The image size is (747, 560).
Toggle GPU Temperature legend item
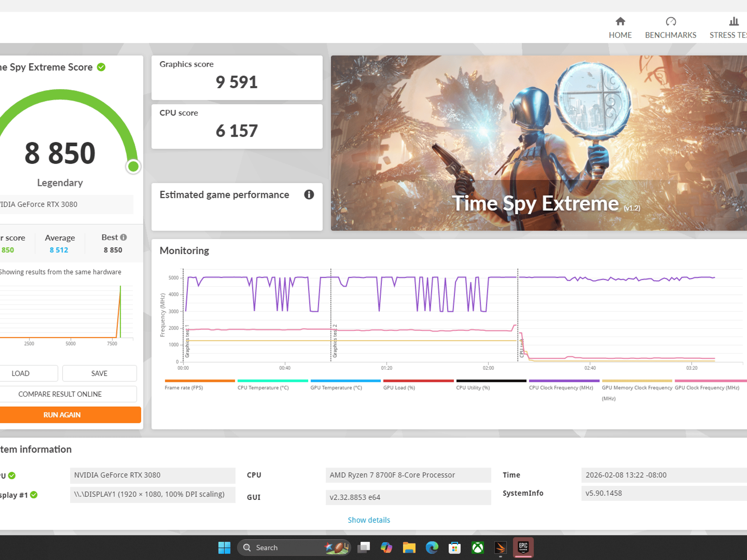coord(345,385)
